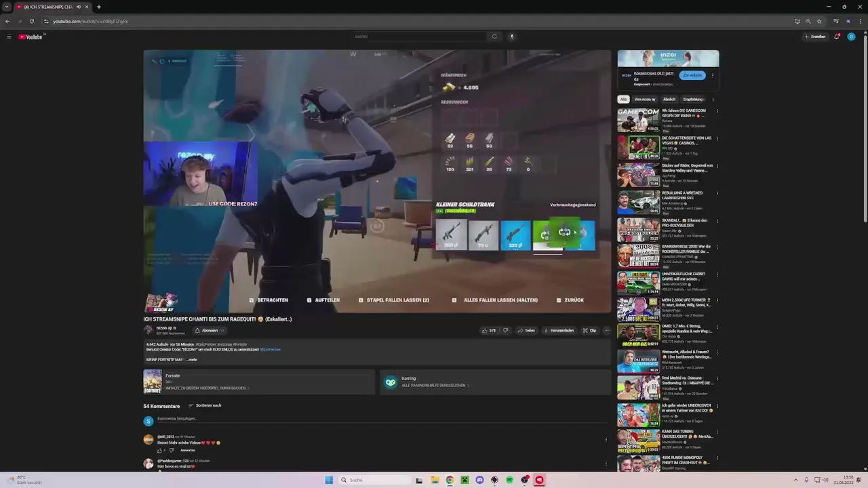
Task: Open DIE SCHATTENSEITE VON LAS VEGAS video
Action: 638,147
